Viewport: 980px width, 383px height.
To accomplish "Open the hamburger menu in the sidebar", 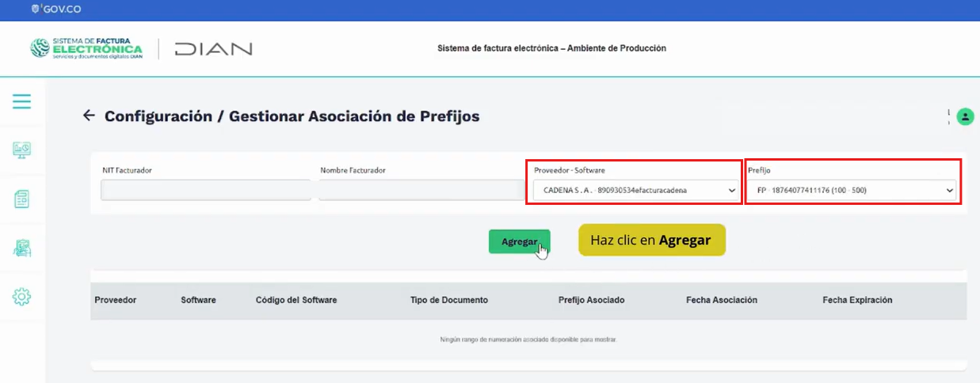I will pyautogui.click(x=21, y=101).
